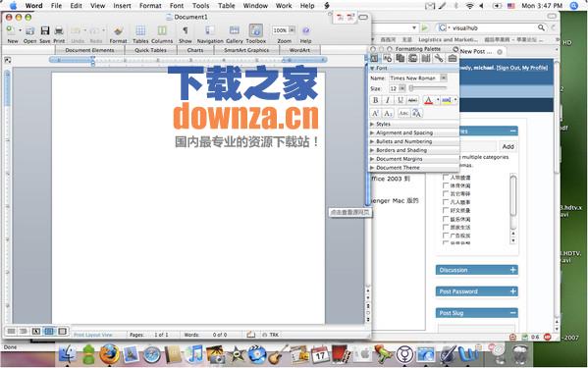This screenshot has height=368, width=588.
Task: Open the Table menu
Action: click(x=227, y=6)
